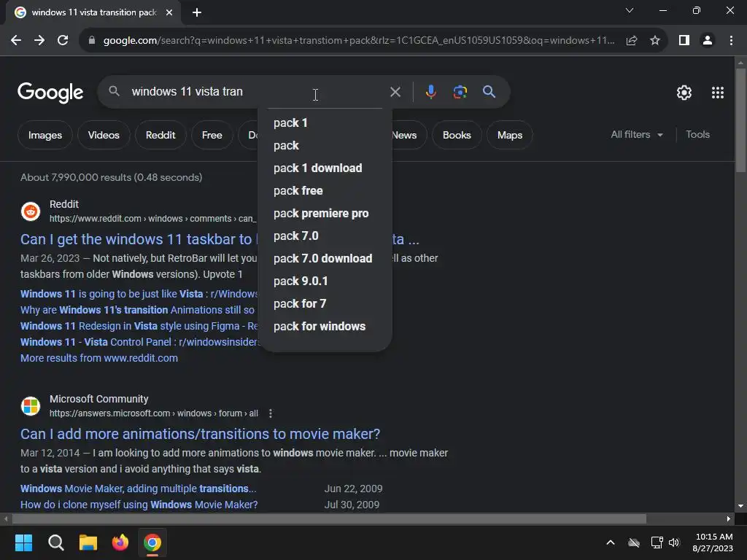Image resolution: width=747 pixels, height=560 pixels.
Task: Filter results by Images
Action: pos(44,135)
